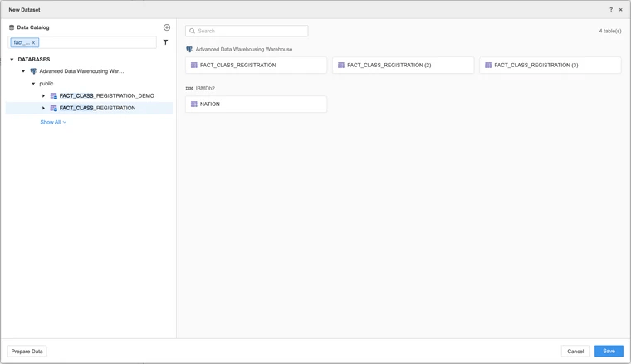The height and width of the screenshot is (364, 631).
Task: Click the FACT_CLASS_REGISTRATION_DEMO table icon
Action: (x=54, y=96)
